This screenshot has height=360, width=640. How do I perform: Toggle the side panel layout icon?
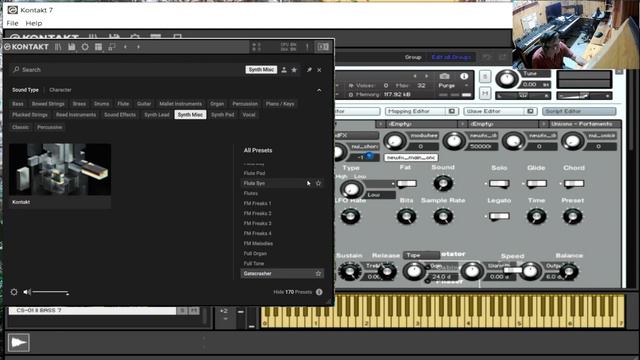[323, 47]
